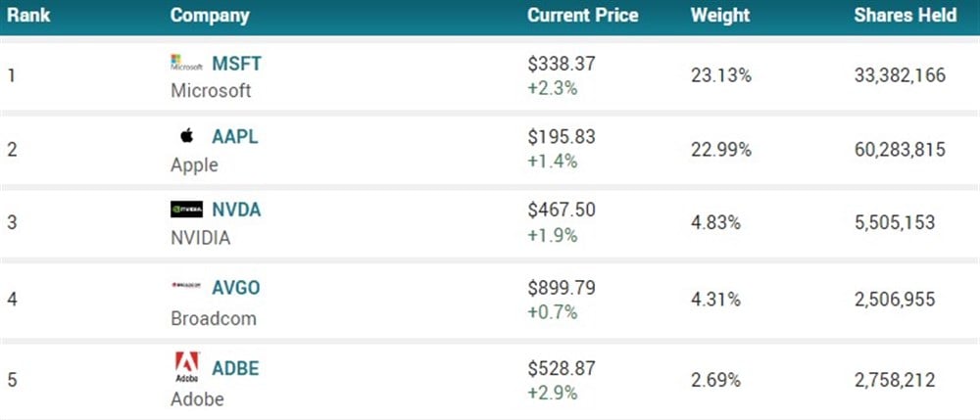Click Apple's 22.99% weight value

coord(720,150)
